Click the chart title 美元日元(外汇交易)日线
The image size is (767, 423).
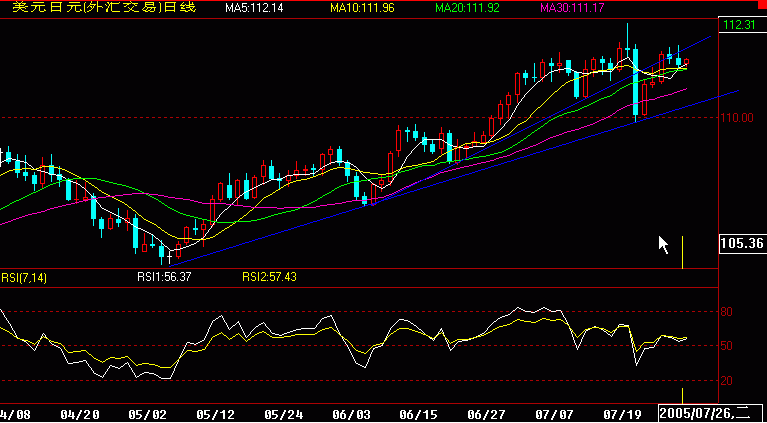click(104, 7)
